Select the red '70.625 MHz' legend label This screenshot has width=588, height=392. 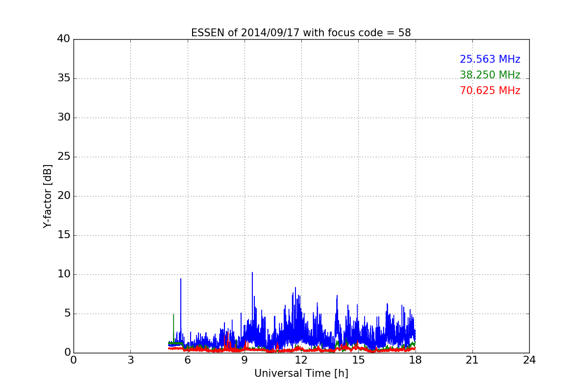(490, 91)
